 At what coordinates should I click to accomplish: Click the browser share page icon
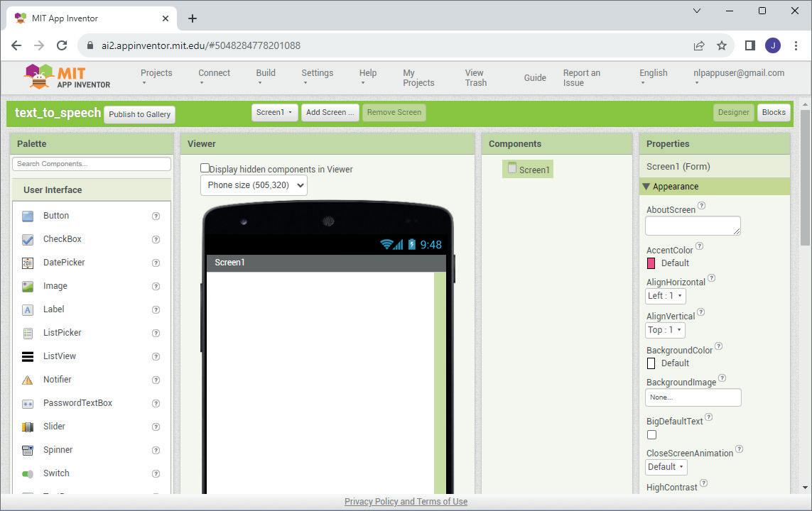[699, 45]
